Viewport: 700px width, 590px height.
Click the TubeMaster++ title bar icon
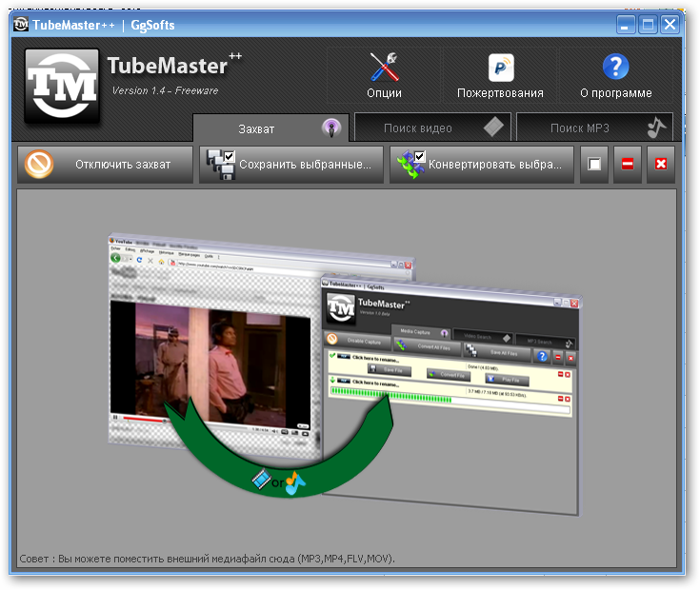[x=21, y=24]
